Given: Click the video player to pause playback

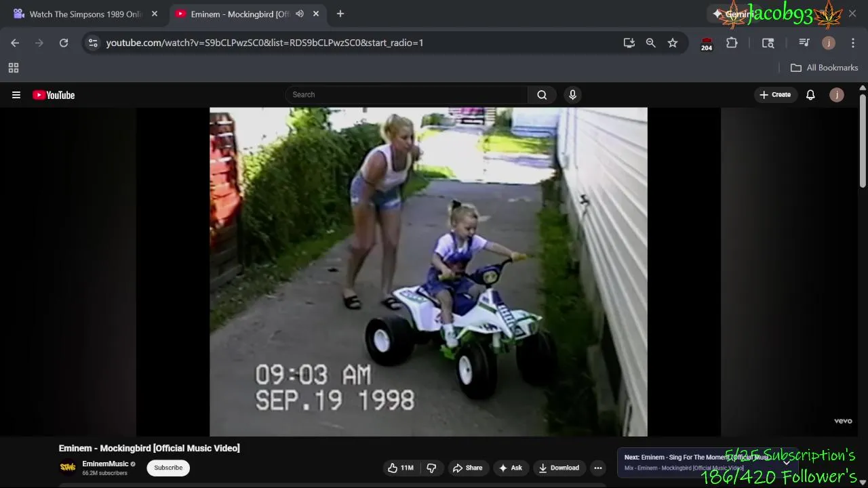Looking at the screenshot, I should [x=429, y=271].
